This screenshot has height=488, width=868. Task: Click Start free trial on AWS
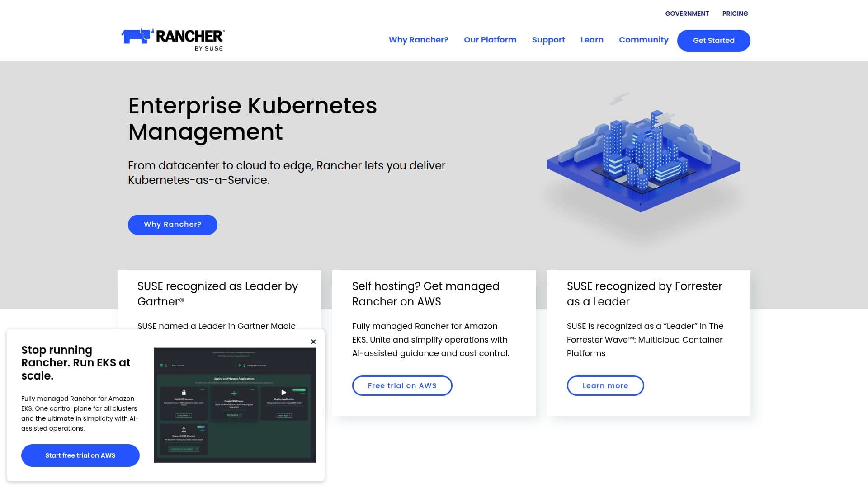(80, 455)
